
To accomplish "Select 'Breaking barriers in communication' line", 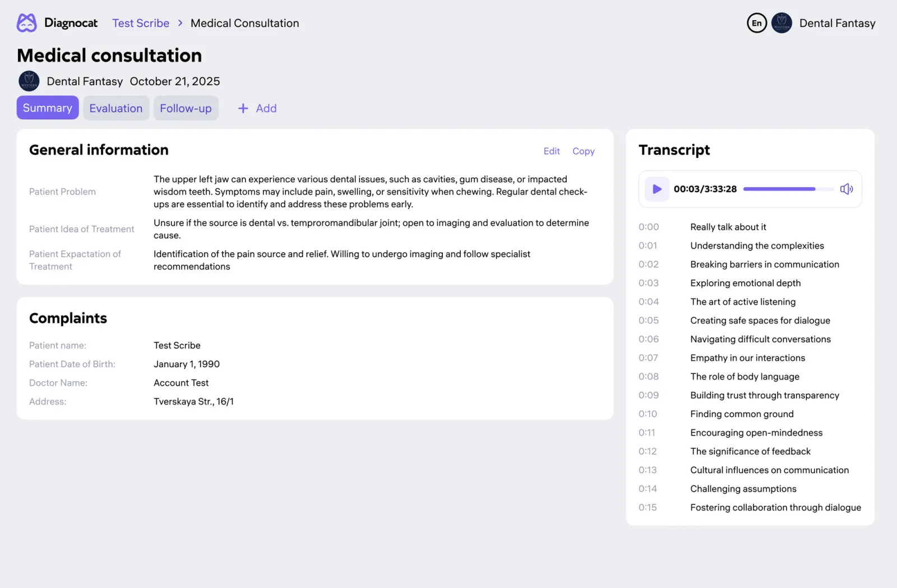I will [765, 264].
